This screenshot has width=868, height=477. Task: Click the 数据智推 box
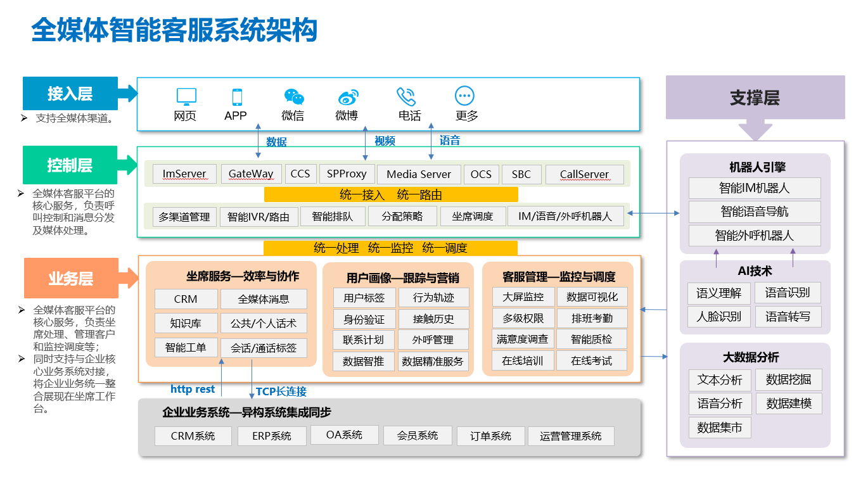tap(364, 361)
